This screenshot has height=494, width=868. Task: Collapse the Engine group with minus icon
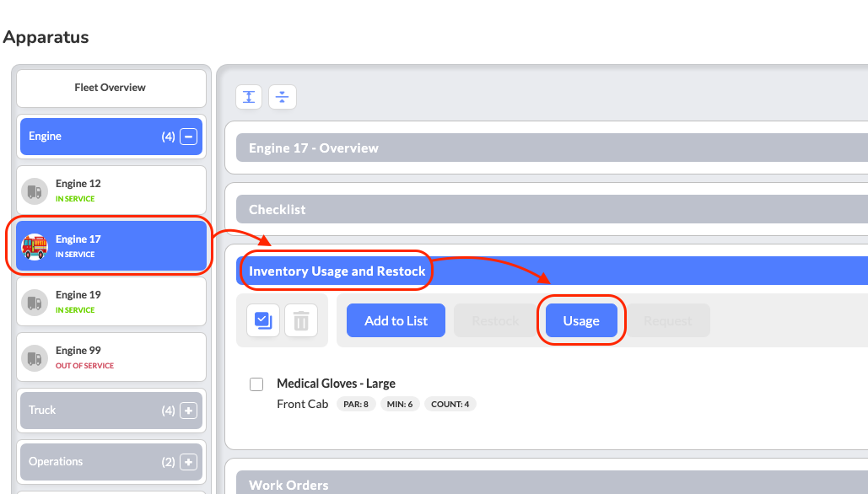[188, 136]
